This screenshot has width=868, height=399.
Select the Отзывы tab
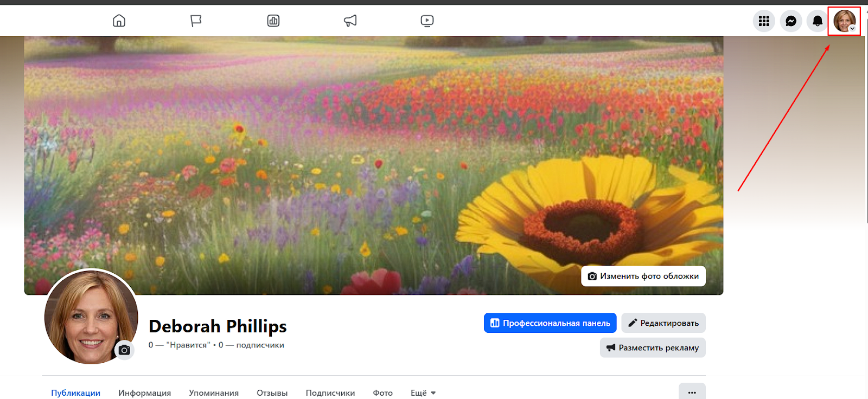pyautogui.click(x=272, y=392)
